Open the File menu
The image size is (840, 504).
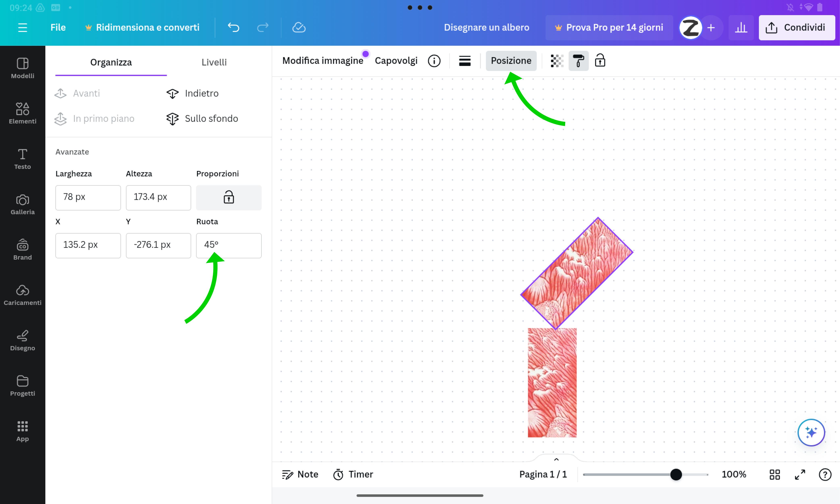(x=58, y=27)
